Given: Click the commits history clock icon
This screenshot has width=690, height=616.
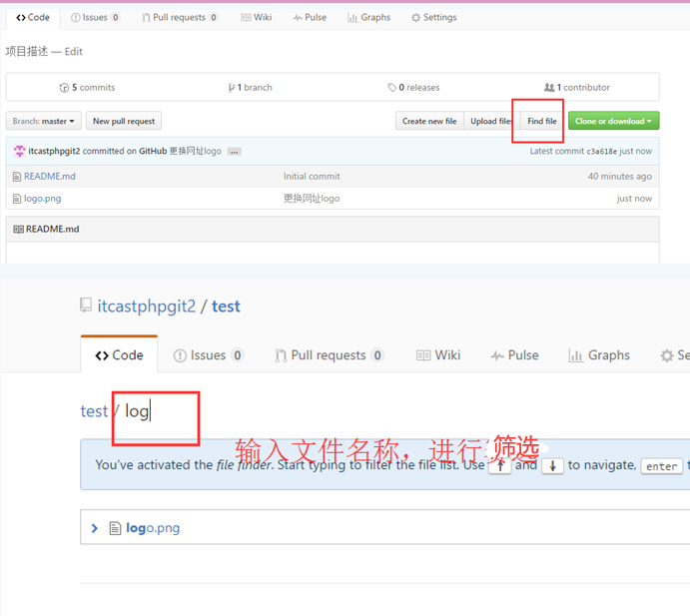Looking at the screenshot, I should tap(64, 88).
